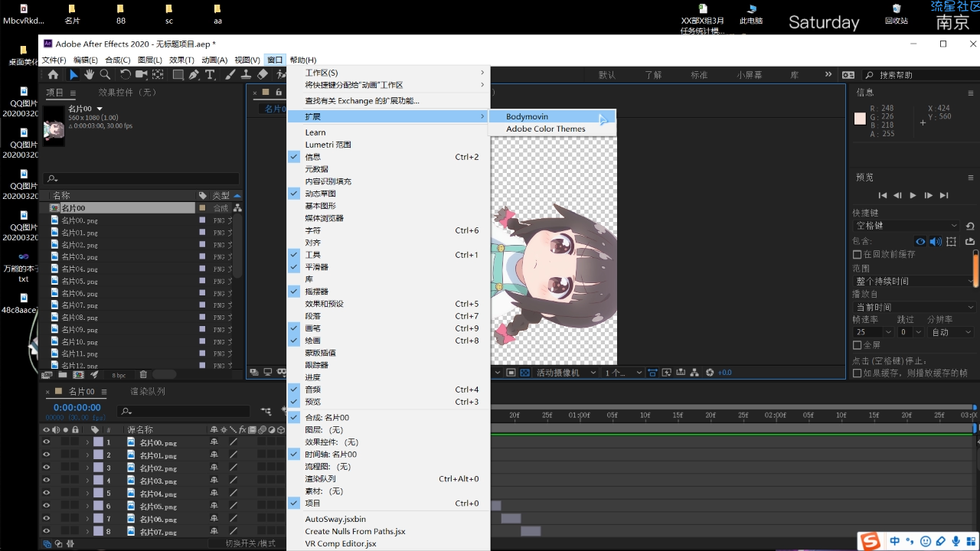
Task: Expand workspace overflow chevrons
Action: pos(828,75)
